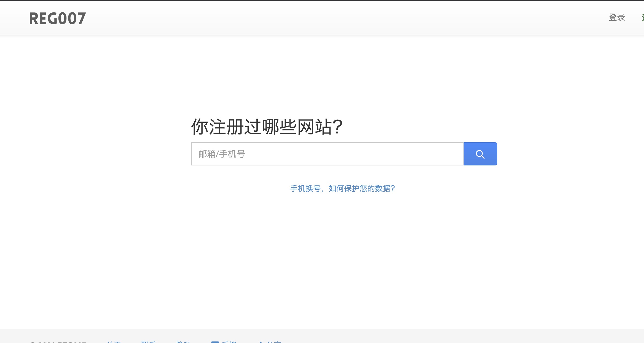Open 手机换号，如何保护您的数据? link
Screen dimensions: 644x343
[342, 188]
